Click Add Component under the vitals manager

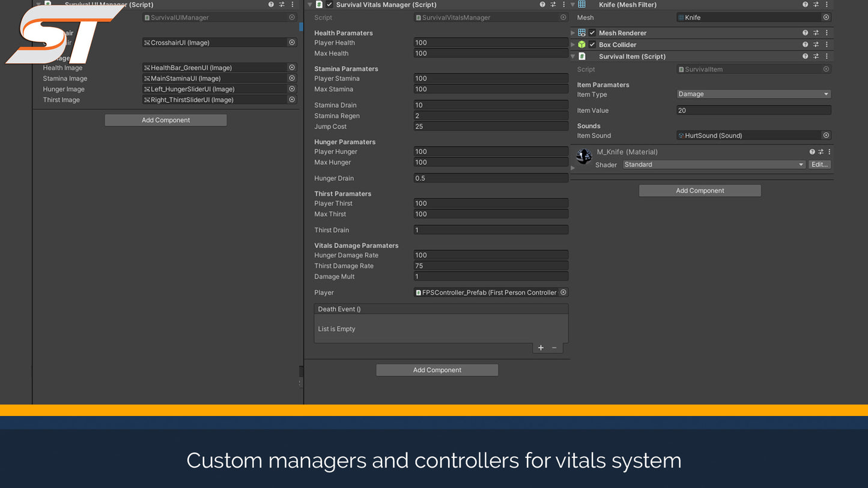pyautogui.click(x=437, y=370)
